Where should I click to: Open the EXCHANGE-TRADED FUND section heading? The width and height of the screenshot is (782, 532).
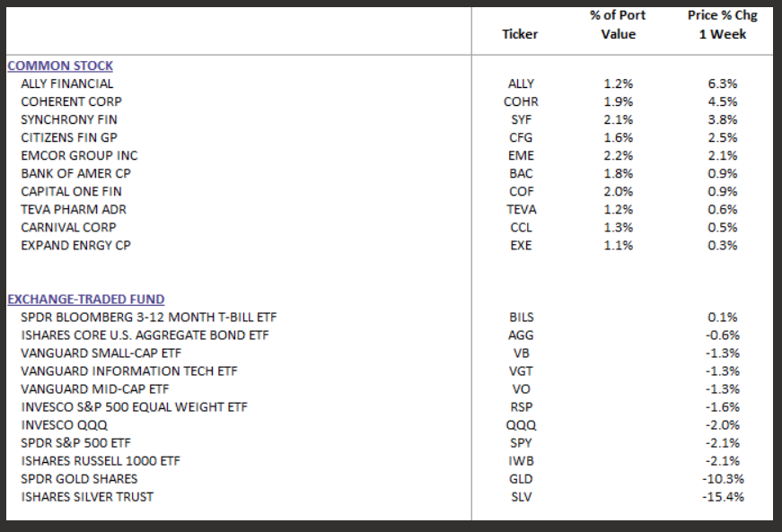click(85, 299)
